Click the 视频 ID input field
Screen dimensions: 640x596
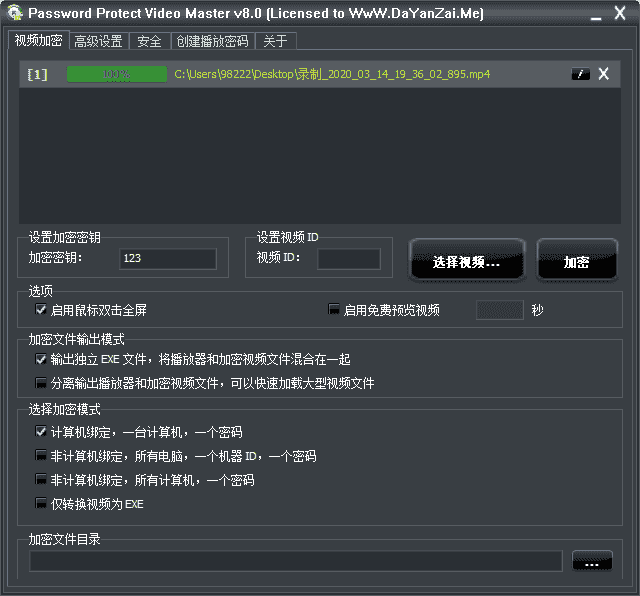tap(349, 258)
